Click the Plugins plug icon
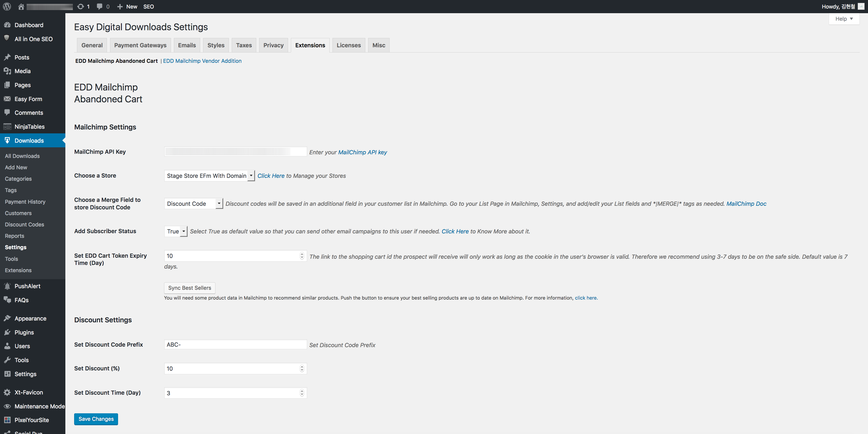Image resolution: width=868 pixels, height=434 pixels. [x=7, y=332]
